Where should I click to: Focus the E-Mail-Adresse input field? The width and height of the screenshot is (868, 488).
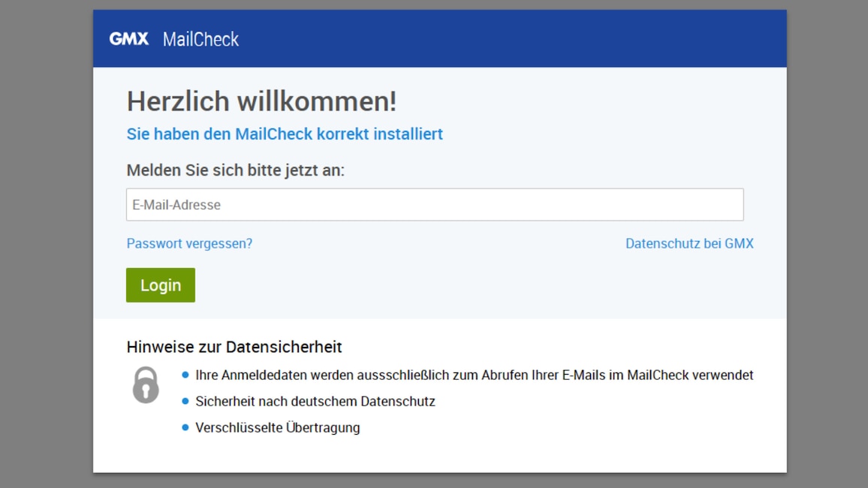[435, 205]
